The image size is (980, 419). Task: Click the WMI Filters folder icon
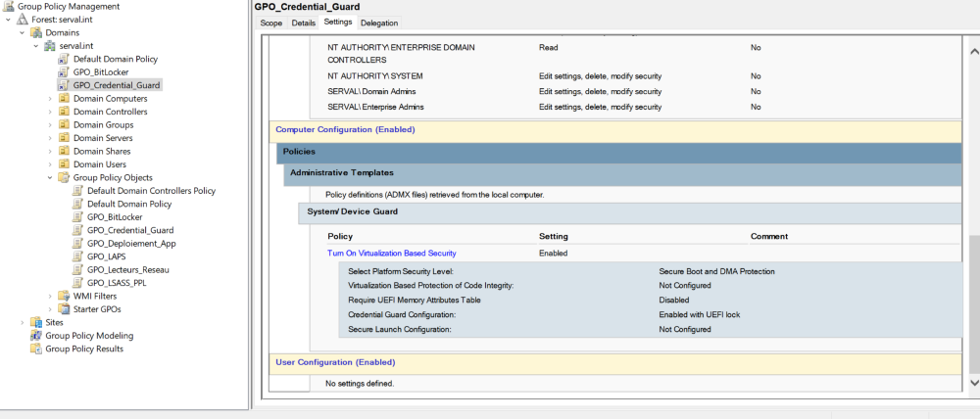(x=64, y=296)
